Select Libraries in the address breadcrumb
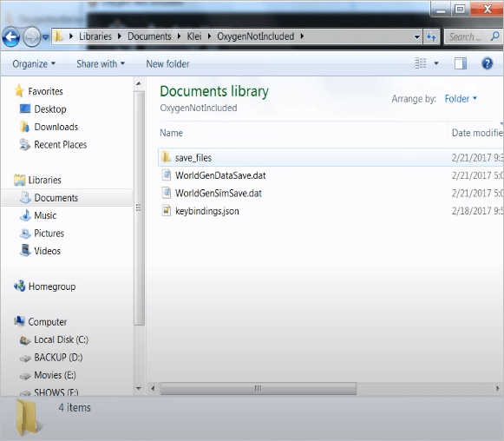 click(95, 36)
